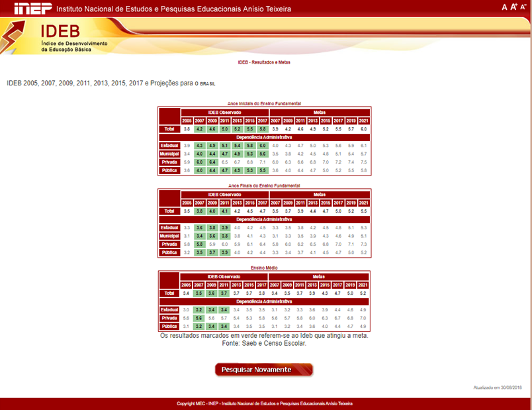The width and height of the screenshot is (532, 410).
Task: Click the text Fonte: Saeb e Censo Escolar
Action: (x=264, y=343)
